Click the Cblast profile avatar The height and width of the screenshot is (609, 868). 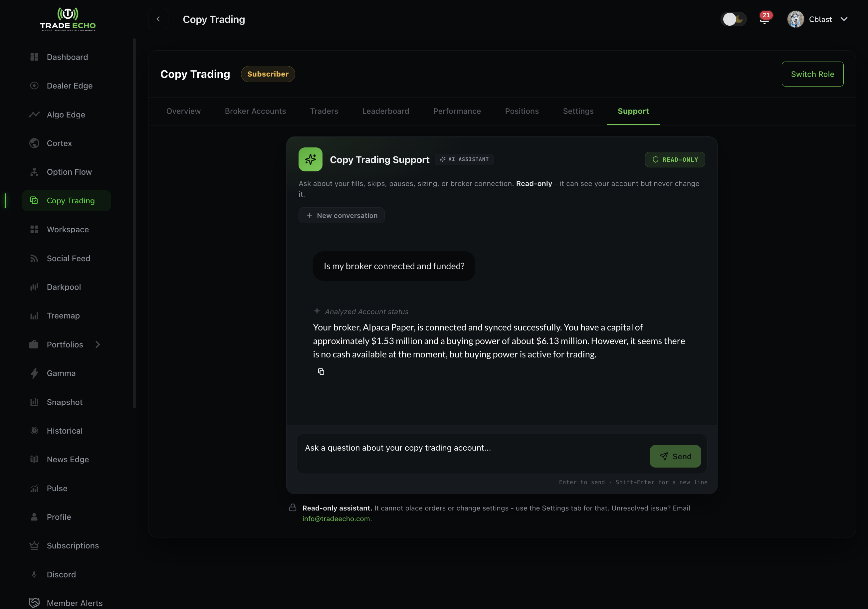coord(795,19)
